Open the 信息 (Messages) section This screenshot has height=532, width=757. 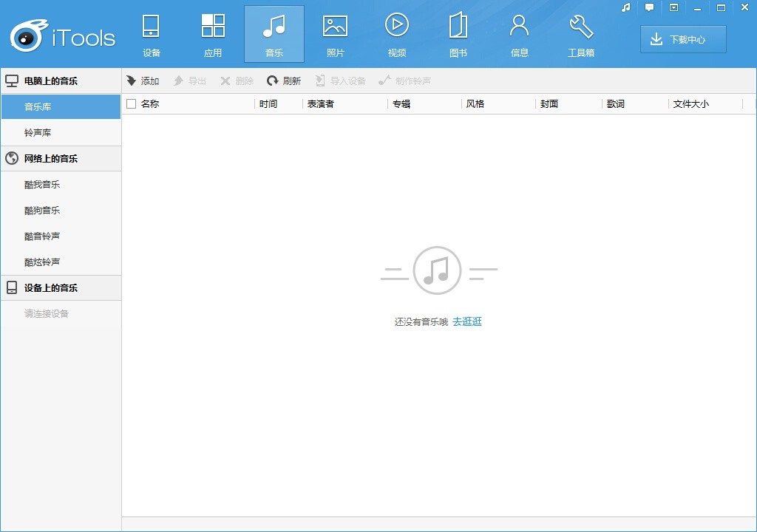[x=520, y=34]
